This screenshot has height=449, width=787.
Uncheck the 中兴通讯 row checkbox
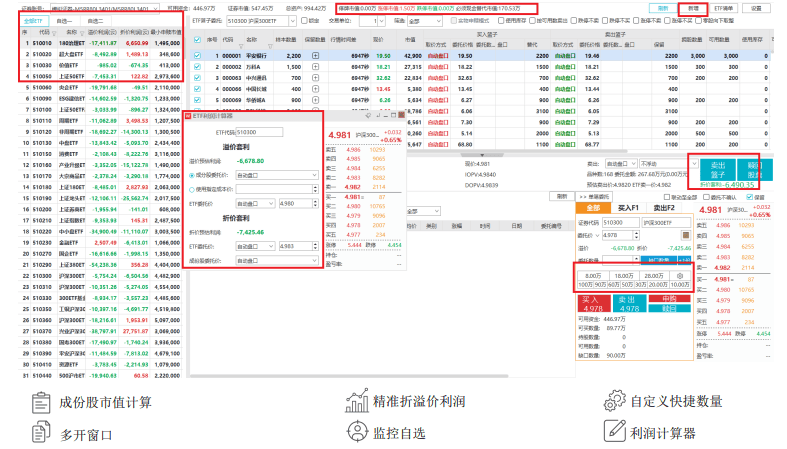tap(197, 78)
